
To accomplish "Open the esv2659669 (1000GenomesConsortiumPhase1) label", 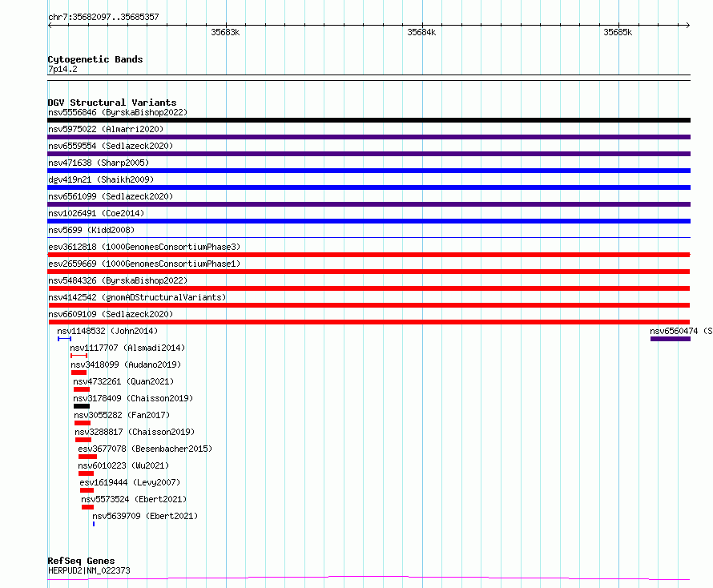I will 144,264.
